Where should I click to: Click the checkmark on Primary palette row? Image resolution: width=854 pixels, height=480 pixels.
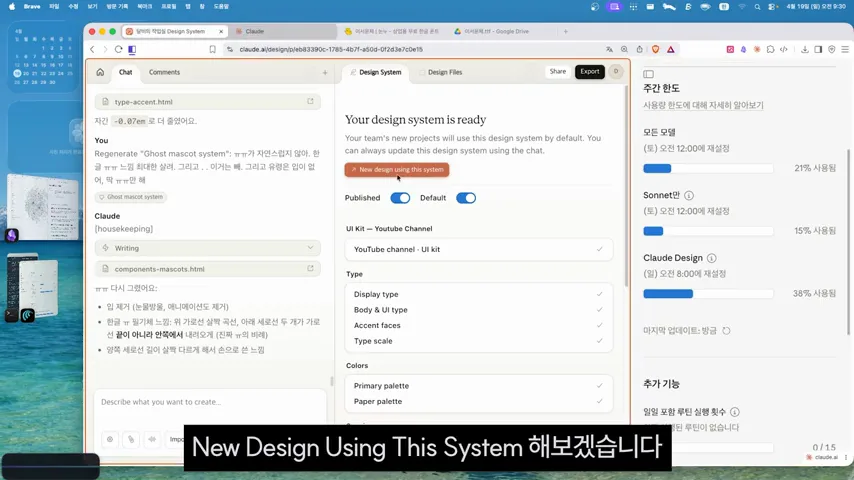[x=599, y=385]
